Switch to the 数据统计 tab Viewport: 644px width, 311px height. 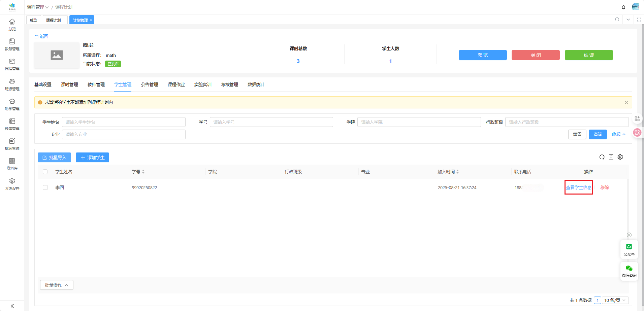click(x=256, y=84)
